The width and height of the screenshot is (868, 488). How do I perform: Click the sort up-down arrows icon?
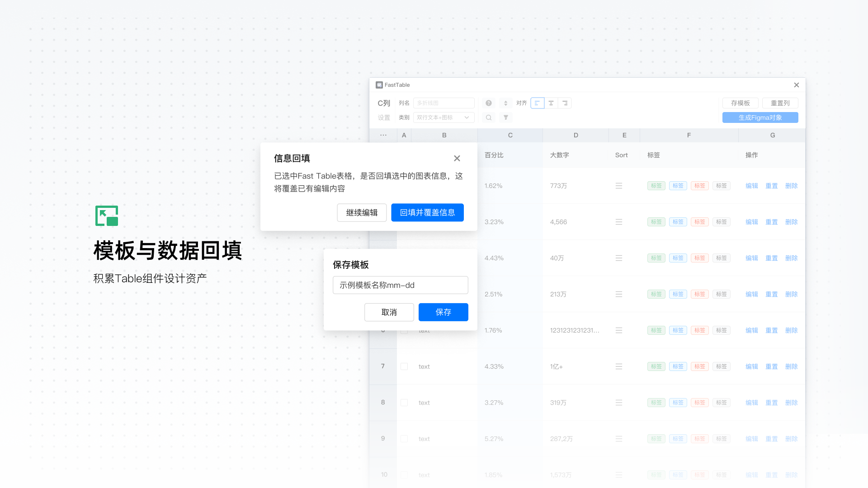coord(505,103)
